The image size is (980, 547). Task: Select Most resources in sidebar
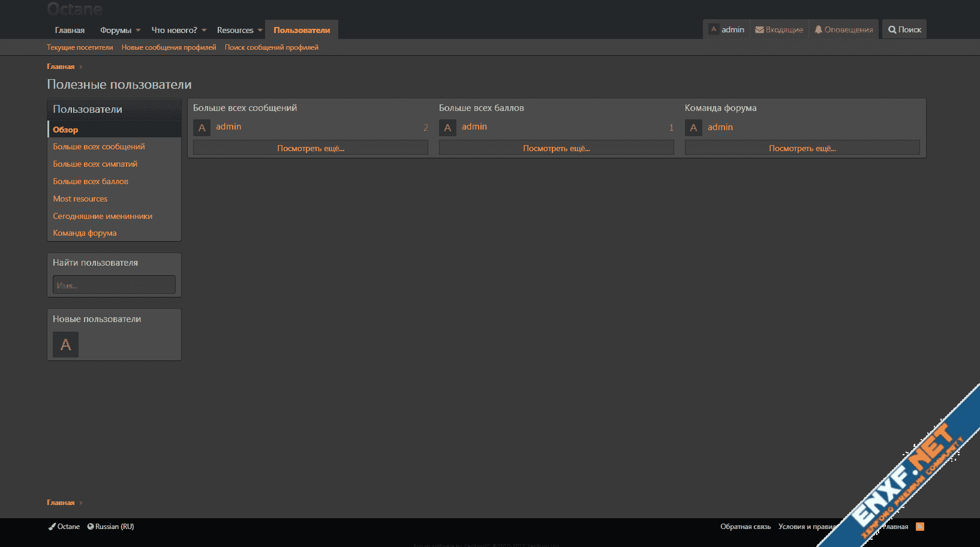(x=80, y=199)
